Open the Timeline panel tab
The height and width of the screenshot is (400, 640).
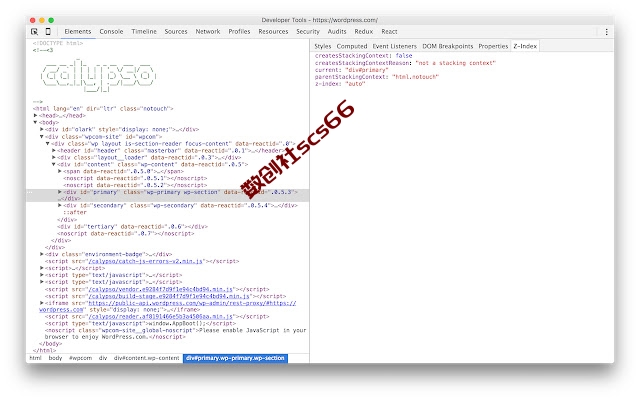point(144,31)
